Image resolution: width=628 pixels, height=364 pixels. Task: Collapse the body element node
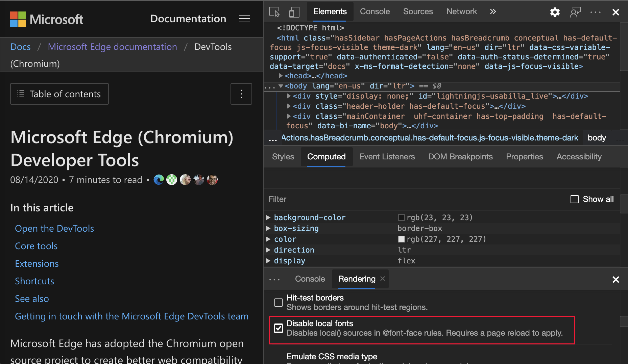(x=281, y=86)
